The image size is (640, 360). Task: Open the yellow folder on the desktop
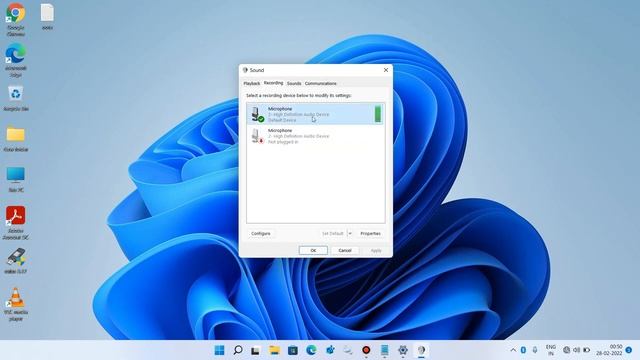16,139
